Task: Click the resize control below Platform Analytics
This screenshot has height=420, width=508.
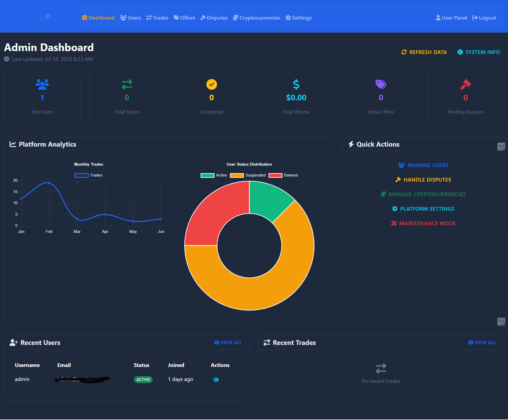Action: click(x=501, y=322)
